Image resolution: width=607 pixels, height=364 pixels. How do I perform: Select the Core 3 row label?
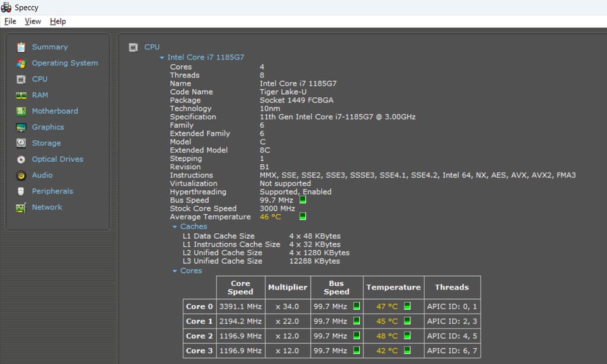pyautogui.click(x=199, y=351)
